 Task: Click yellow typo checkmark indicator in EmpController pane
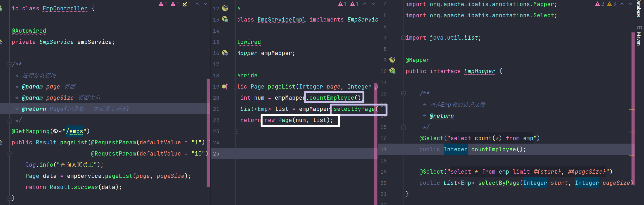pyautogui.click(x=187, y=4)
